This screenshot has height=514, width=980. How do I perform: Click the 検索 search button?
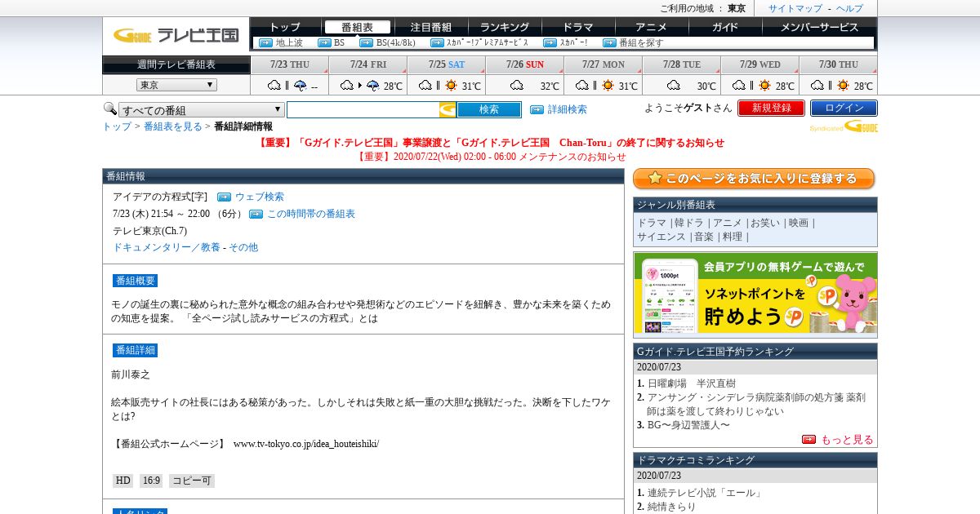(x=489, y=109)
